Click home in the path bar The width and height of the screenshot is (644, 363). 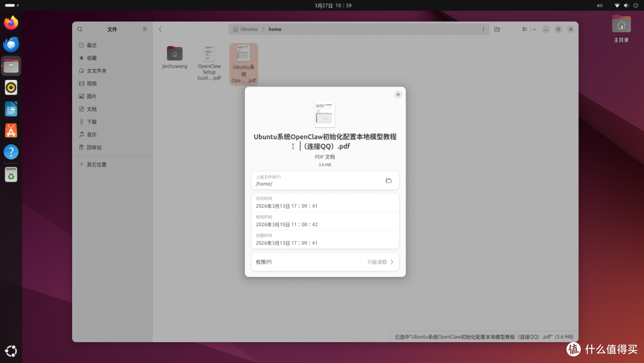click(275, 29)
